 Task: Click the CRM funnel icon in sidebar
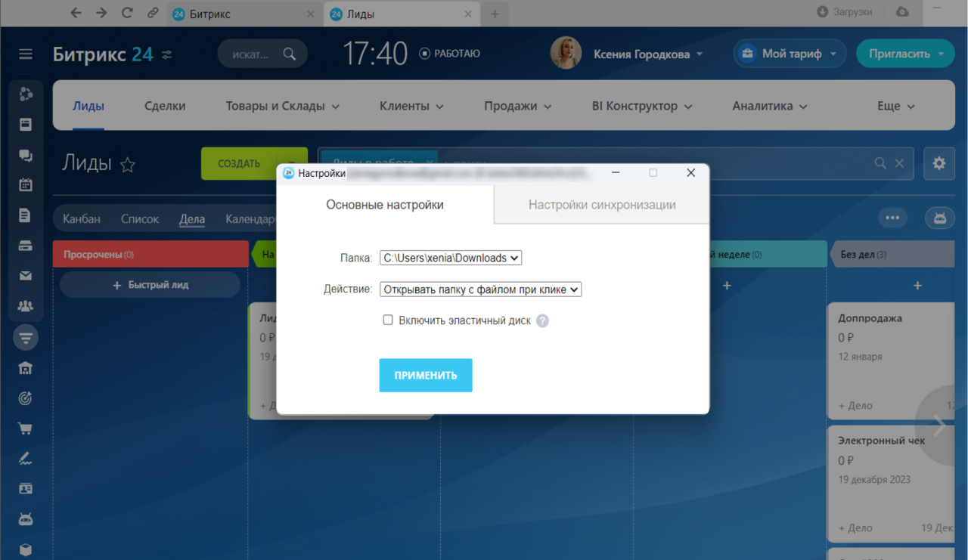click(26, 337)
